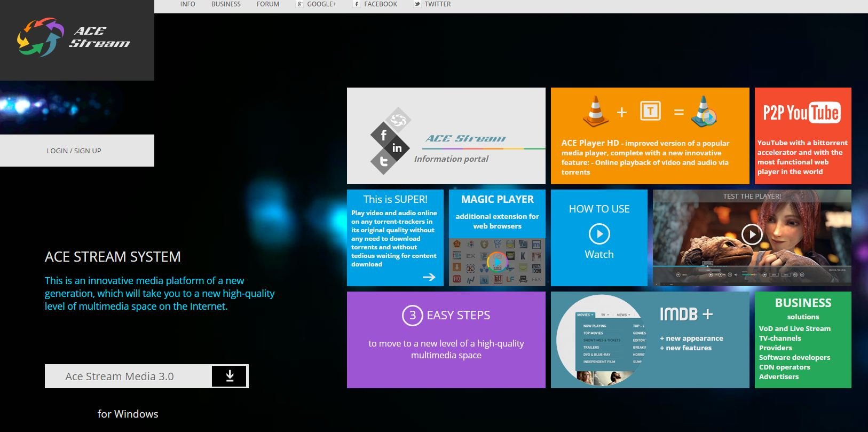868x432 pixels.
Task: Click the Facebook diamond icon on portal tile
Action: (383, 135)
